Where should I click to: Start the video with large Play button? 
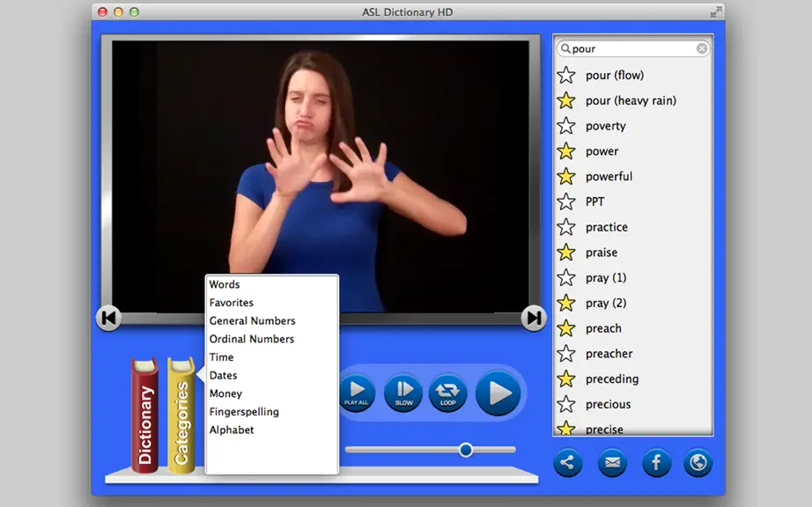[498, 393]
